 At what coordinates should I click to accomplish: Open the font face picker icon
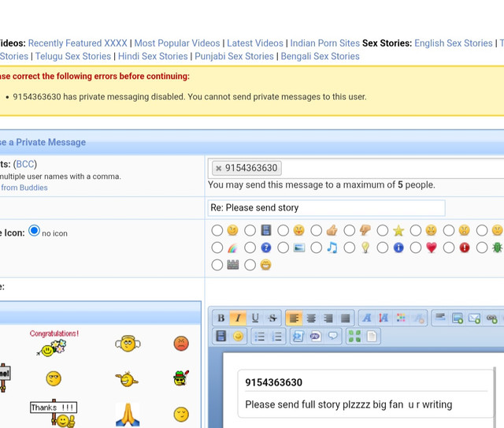[367, 318]
